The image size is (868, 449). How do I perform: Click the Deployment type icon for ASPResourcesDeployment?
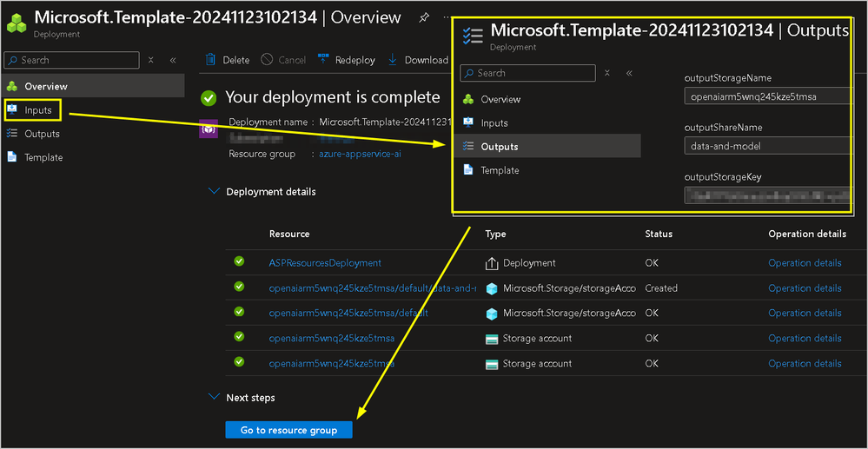(x=492, y=263)
